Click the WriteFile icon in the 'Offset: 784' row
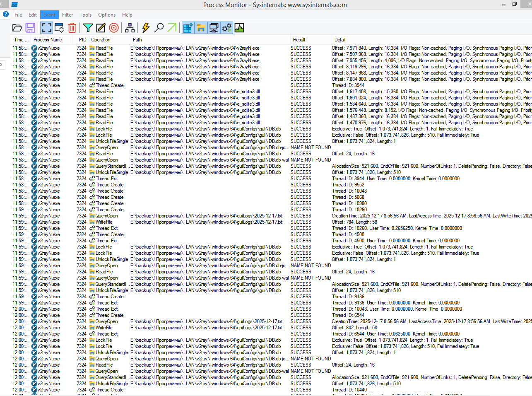The width and height of the screenshot is (532, 396). 92,222
